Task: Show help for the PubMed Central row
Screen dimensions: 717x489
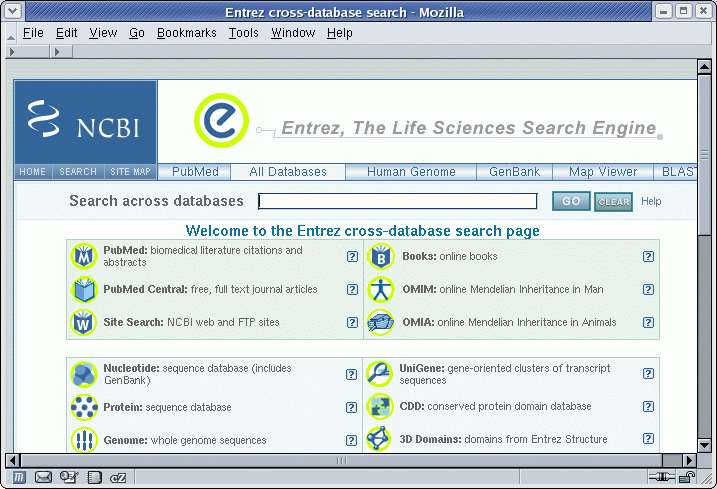Action: tap(352, 290)
